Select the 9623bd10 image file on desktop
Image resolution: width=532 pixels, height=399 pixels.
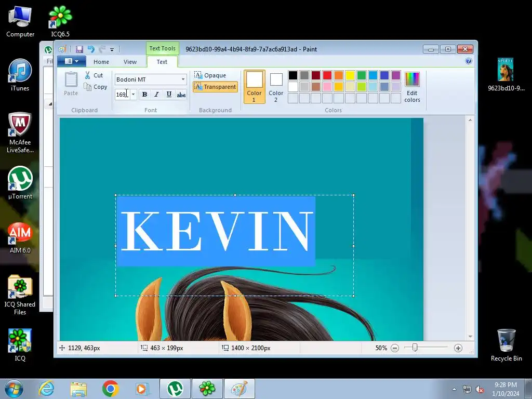(506, 74)
